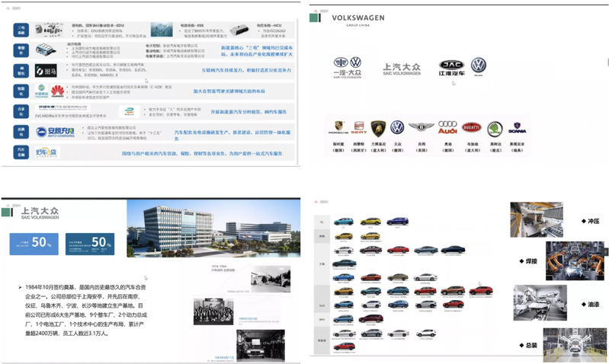Click the 智能化 blue label
Screen dimensions: 609x364
tap(21, 91)
